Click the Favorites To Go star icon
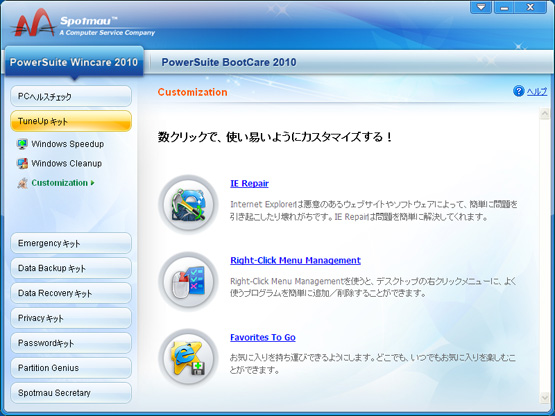 click(x=188, y=358)
